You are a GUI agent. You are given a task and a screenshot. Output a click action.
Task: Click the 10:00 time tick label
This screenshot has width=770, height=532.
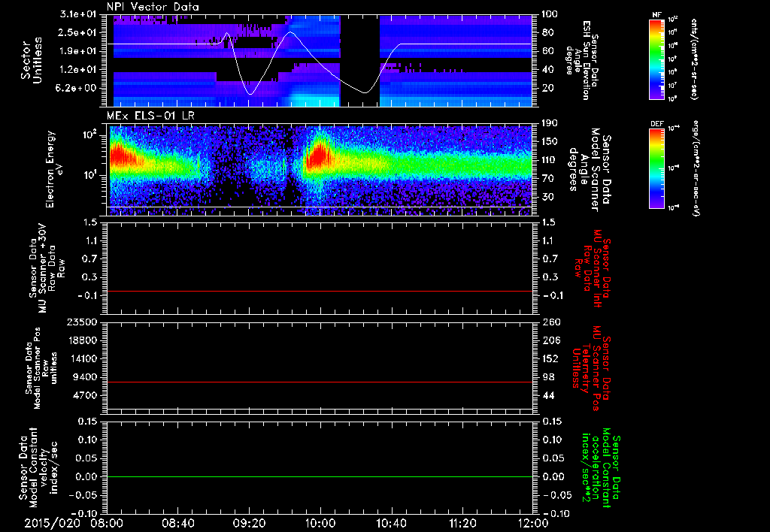pyautogui.click(x=320, y=523)
